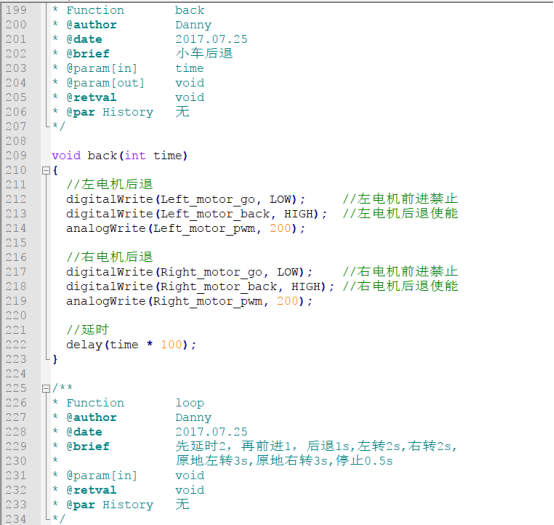The height and width of the screenshot is (525, 554).
Task: Click the author 'Danny' on line 227
Action: 193,418
